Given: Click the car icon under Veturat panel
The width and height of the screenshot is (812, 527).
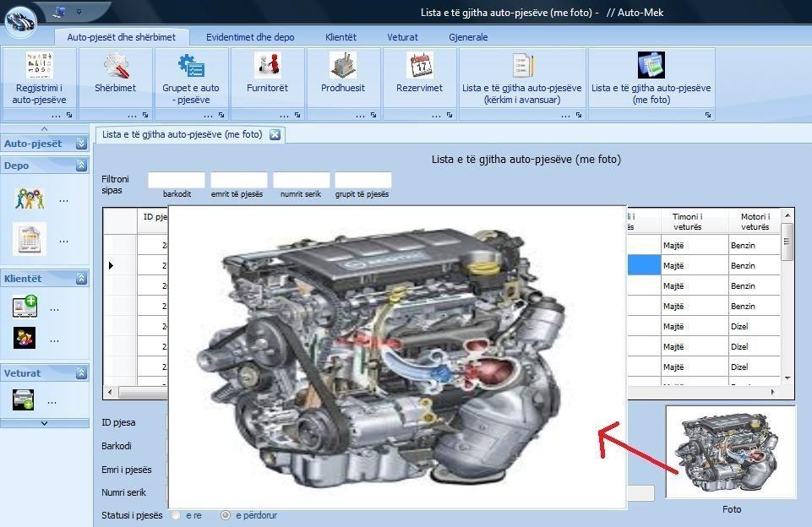Looking at the screenshot, I should tap(24, 400).
